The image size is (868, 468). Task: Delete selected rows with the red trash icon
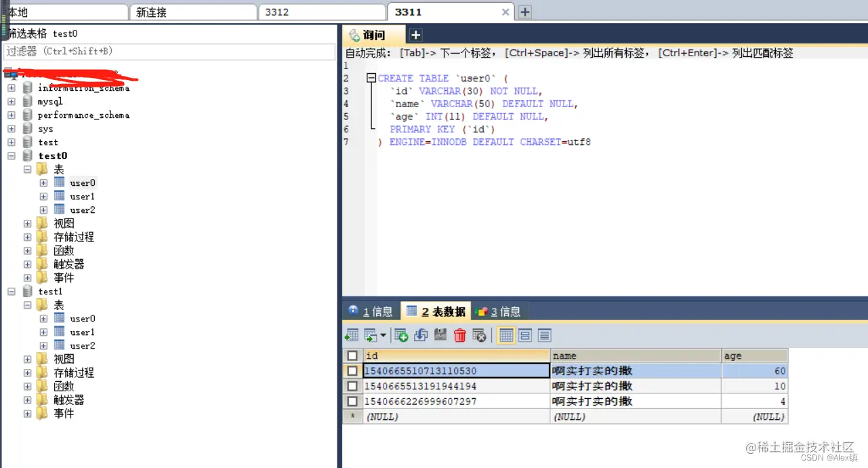tap(460, 335)
